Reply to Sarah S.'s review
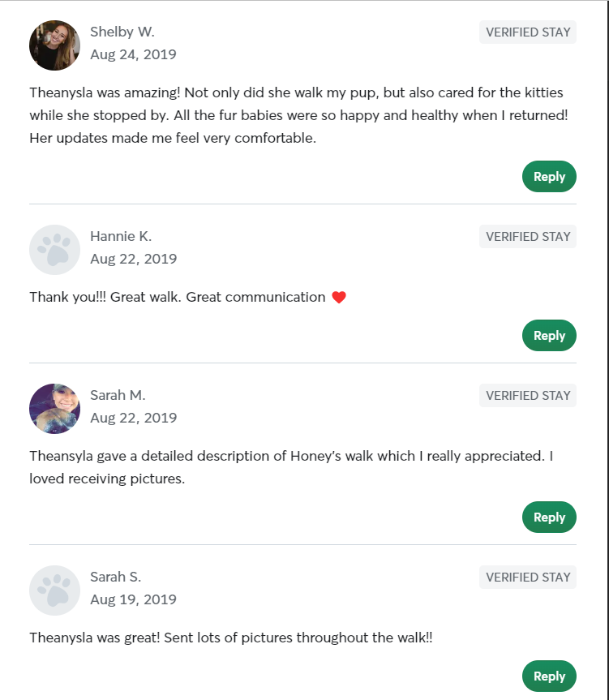Viewport: 609px width, 700px height. tap(549, 676)
